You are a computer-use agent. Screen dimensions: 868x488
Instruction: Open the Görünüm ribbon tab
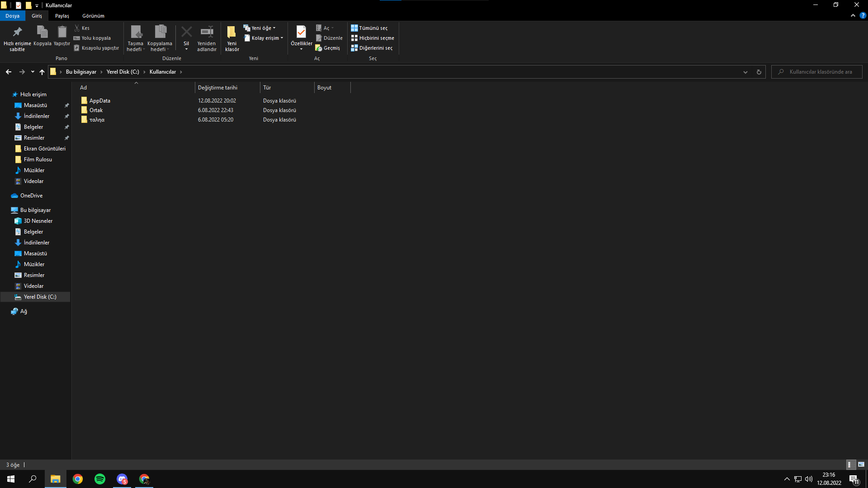point(93,16)
